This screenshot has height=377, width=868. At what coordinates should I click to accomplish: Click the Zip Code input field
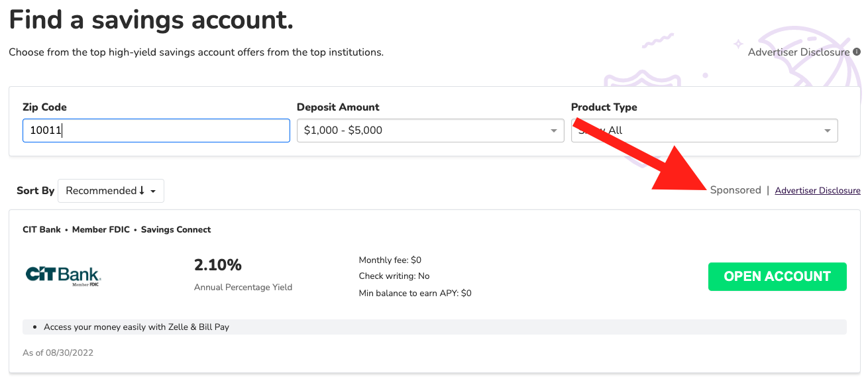coord(156,131)
